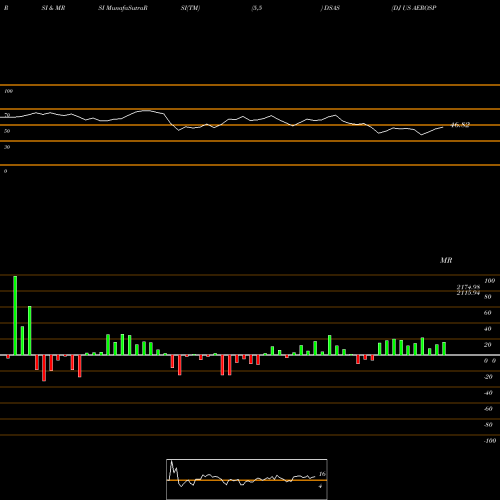Click the 80 label on MR axis

[488, 297]
